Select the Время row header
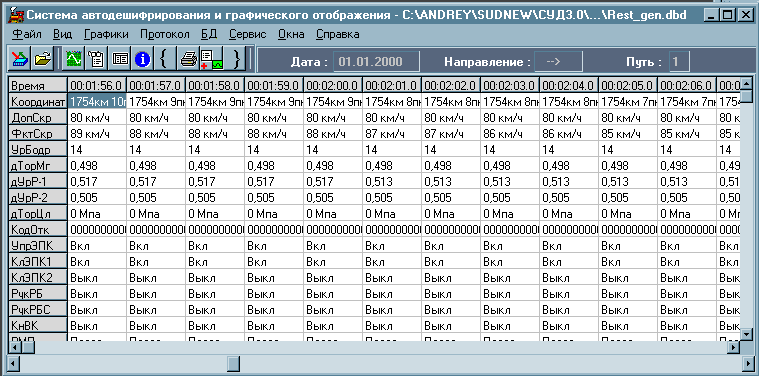The height and width of the screenshot is (376, 759). pos(38,85)
